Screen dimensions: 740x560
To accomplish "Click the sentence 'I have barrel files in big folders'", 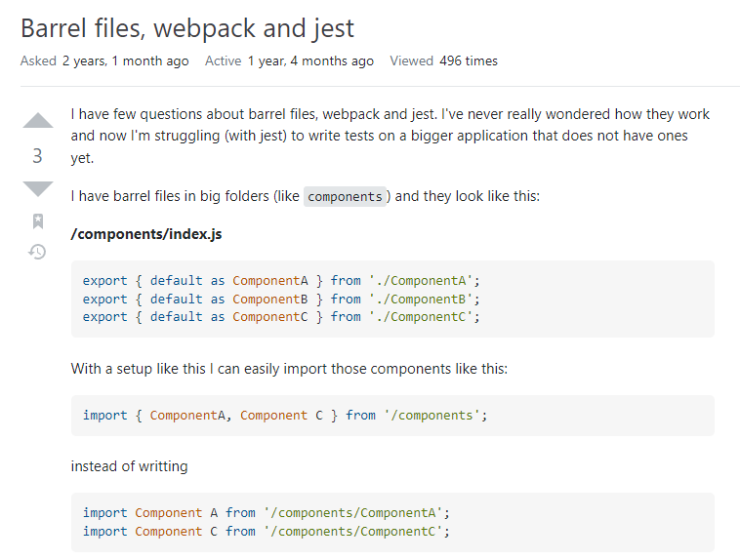I will click(306, 196).
